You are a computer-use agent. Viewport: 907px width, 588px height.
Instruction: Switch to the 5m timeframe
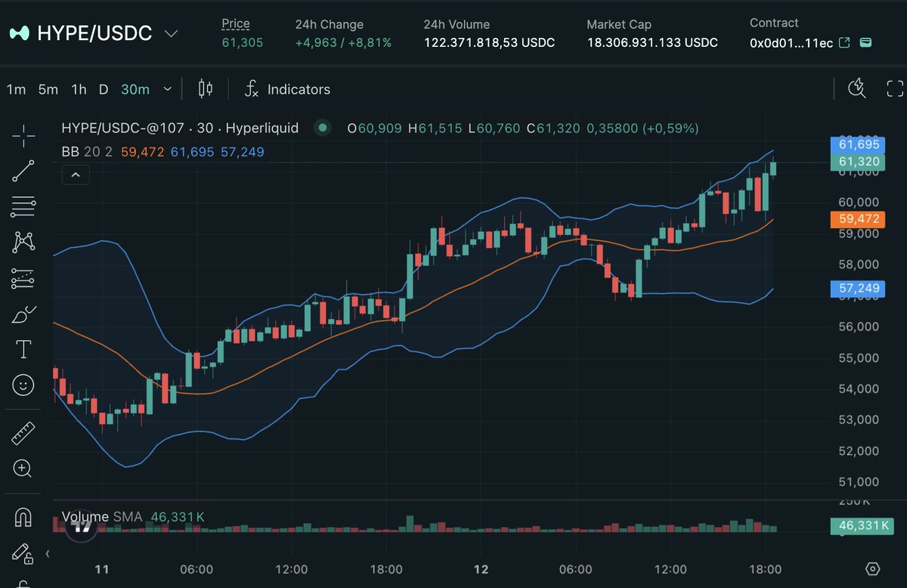[48, 89]
